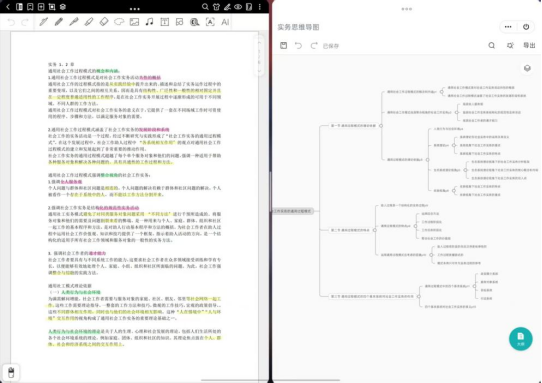The image size is (542, 383).
Task: Click the 实务 1.2 章 heading in the document
Action: coord(61,64)
